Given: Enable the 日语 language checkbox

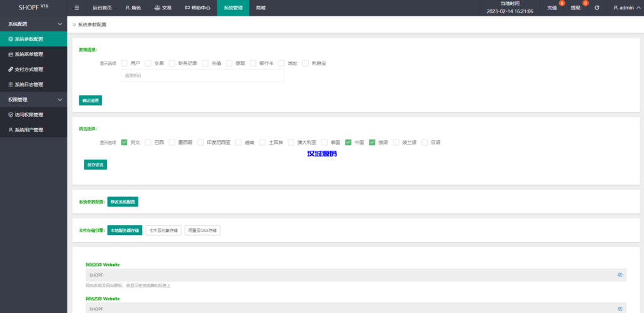Looking at the screenshot, I should [x=425, y=142].
